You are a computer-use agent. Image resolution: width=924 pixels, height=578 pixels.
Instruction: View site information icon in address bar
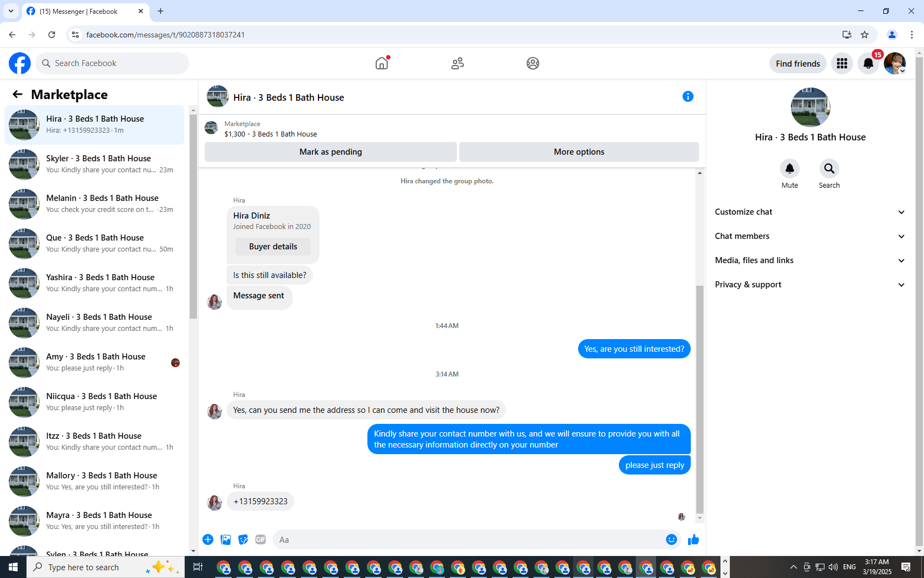[75, 35]
